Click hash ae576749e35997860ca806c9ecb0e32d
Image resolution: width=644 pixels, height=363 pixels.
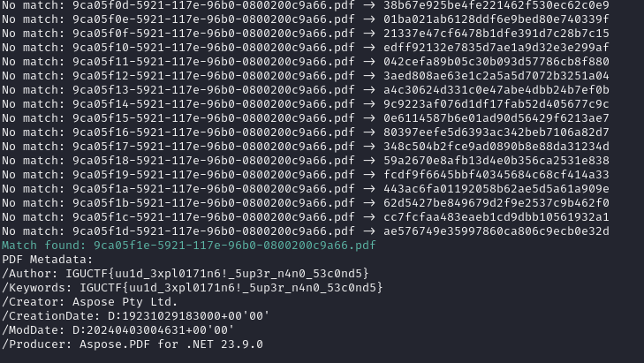[496, 231]
